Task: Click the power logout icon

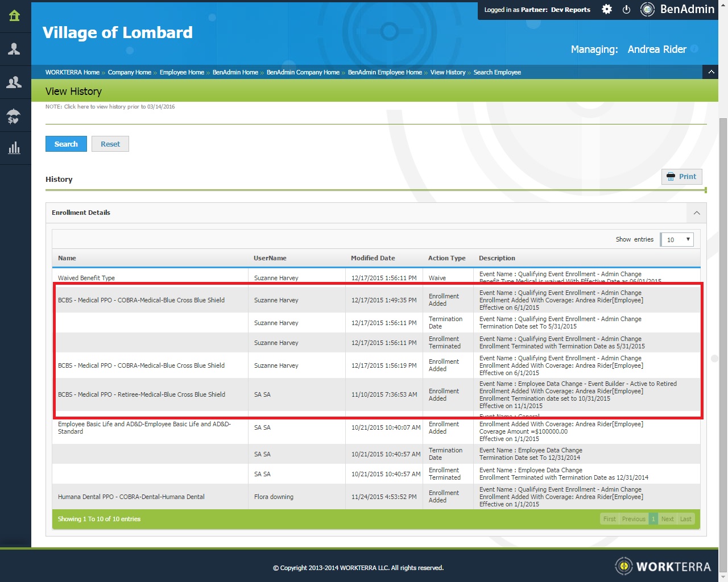Action: coord(626,10)
